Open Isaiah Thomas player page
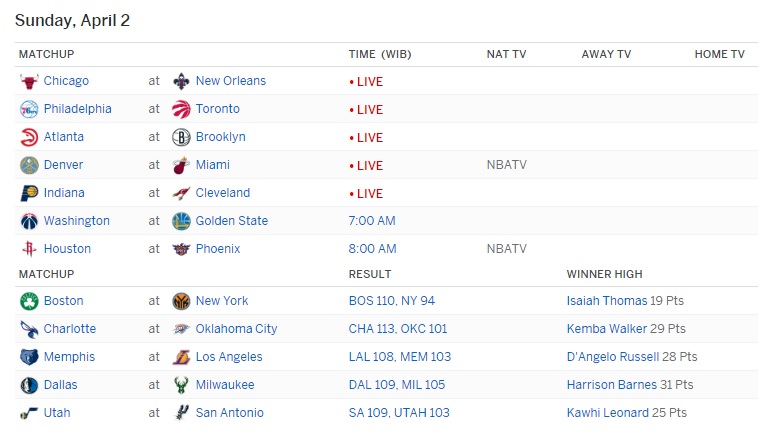Viewport: 758px width, 432px height. 606,301
